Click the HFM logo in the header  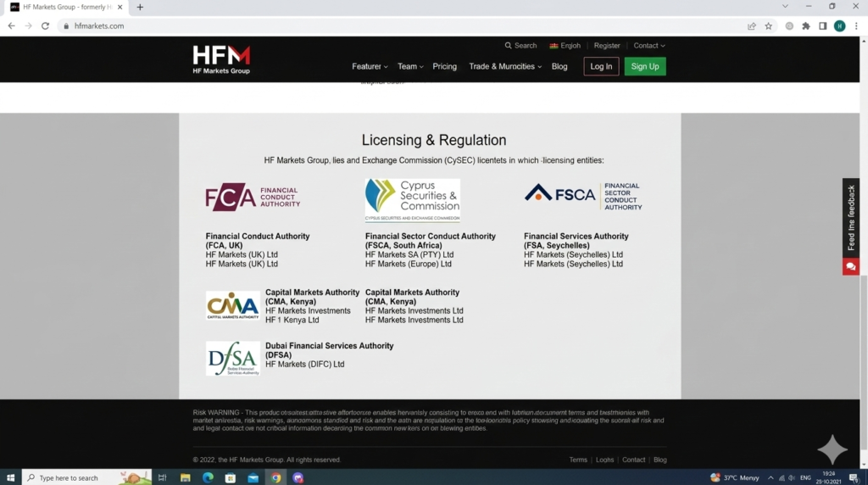click(221, 59)
